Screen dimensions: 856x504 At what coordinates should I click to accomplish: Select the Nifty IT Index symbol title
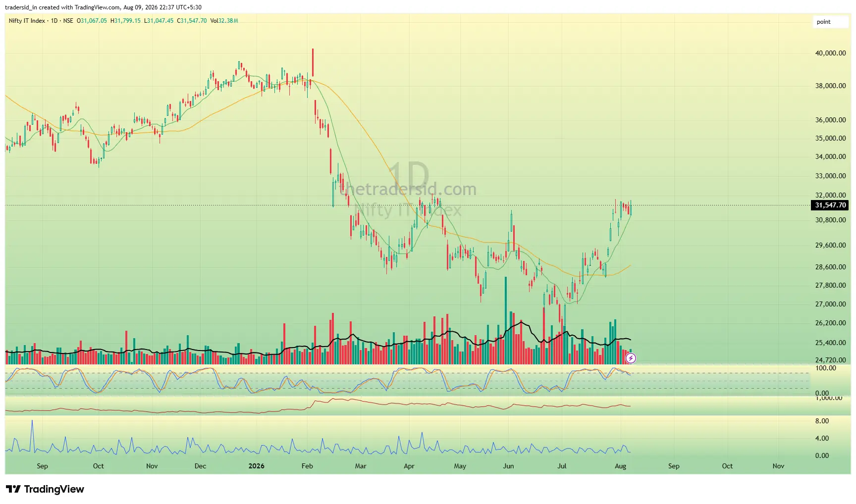tap(27, 21)
